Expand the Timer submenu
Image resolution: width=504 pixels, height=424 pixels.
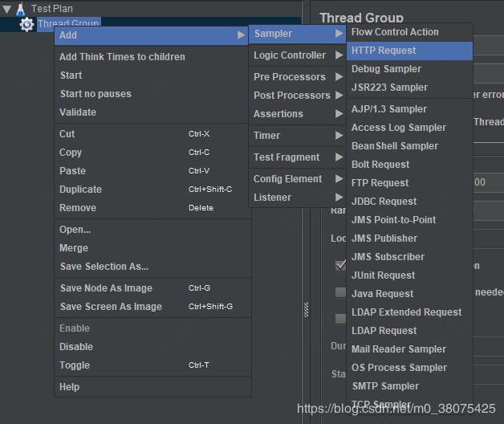(x=297, y=136)
